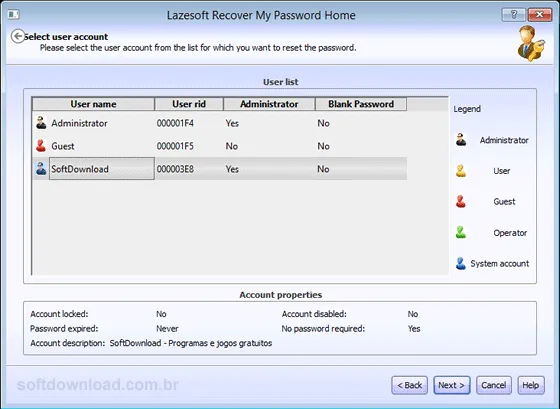This screenshot has width=560, height=409.
Task: Click the legend Administrator icon
Action: coord(461,140)
